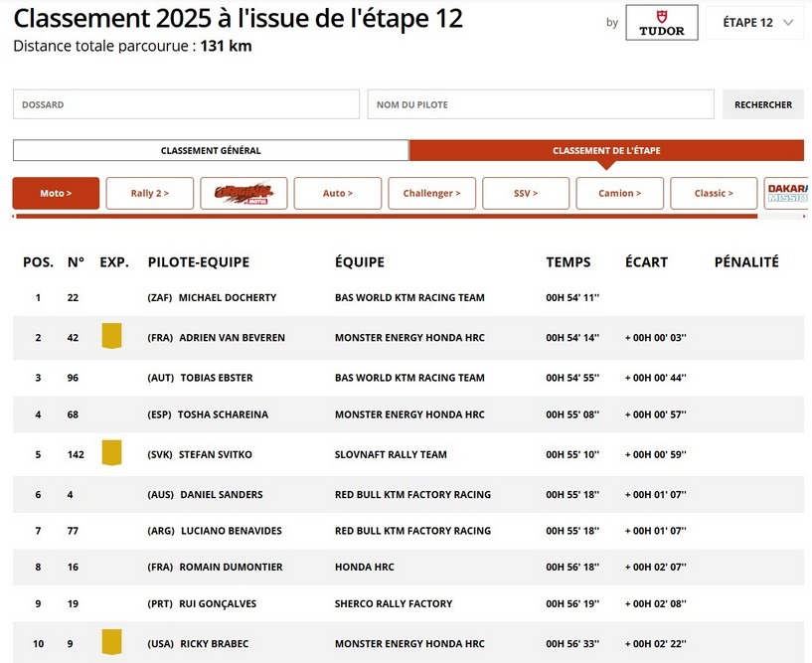This screenshot has height=663, width=812.
Task: Click the gap + 00H 00' 03''
Action: click(656, 338)
